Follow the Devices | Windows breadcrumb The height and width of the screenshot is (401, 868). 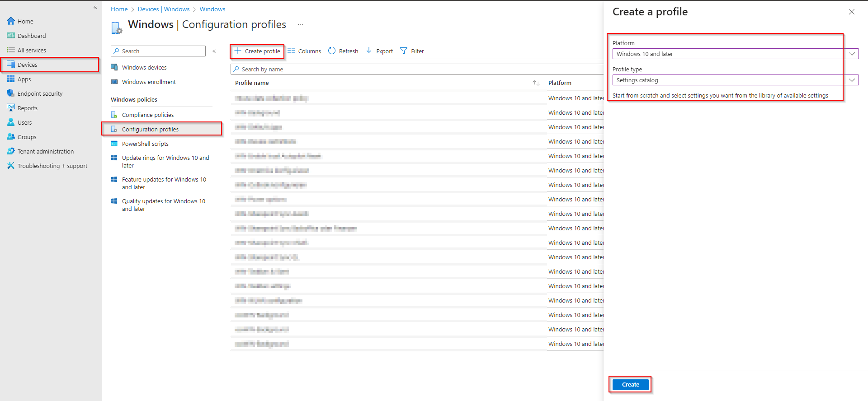(x=164, y=9)
